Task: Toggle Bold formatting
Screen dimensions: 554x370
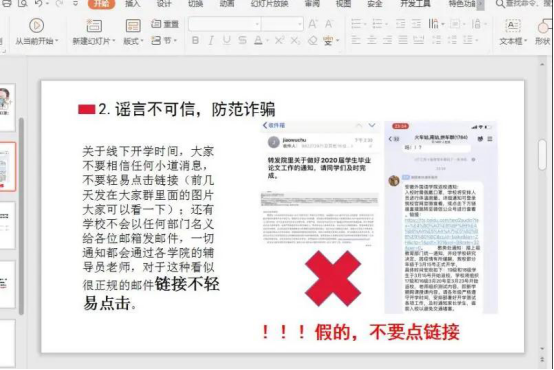Action: pos(195,40)
